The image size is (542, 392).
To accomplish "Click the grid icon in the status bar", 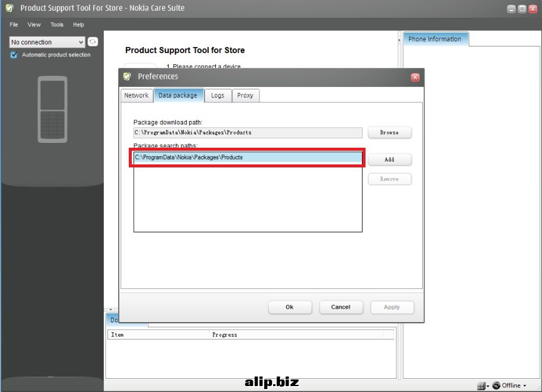I will (x=481, y=386).
